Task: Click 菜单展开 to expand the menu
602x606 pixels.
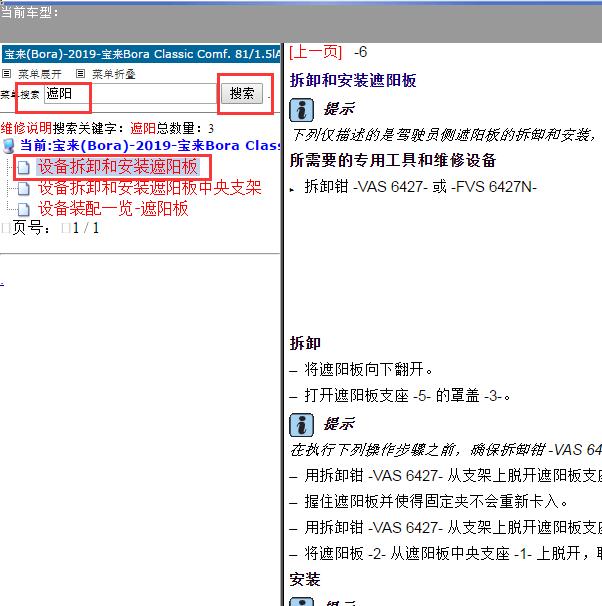Action: (x=40, y=74)
